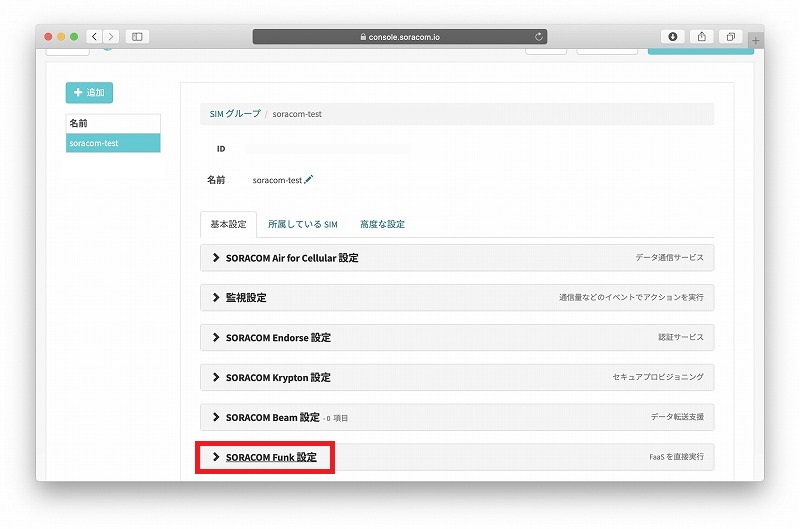
Task: Click the 名前 column header
Action: tap(113, 123)
